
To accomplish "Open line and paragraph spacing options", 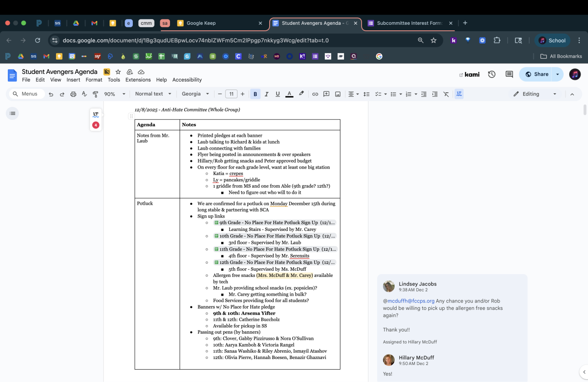I will point(367,94).
